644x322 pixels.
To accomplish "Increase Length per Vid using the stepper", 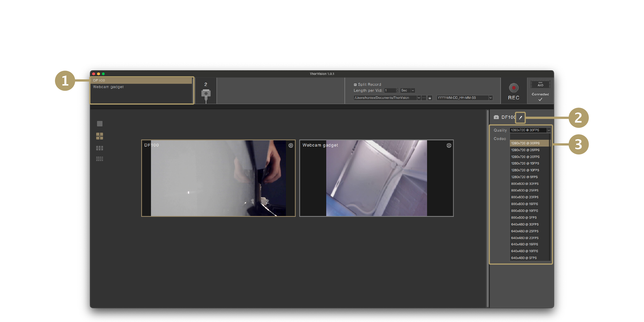I will pyautogui.click(x=397, y=89).
